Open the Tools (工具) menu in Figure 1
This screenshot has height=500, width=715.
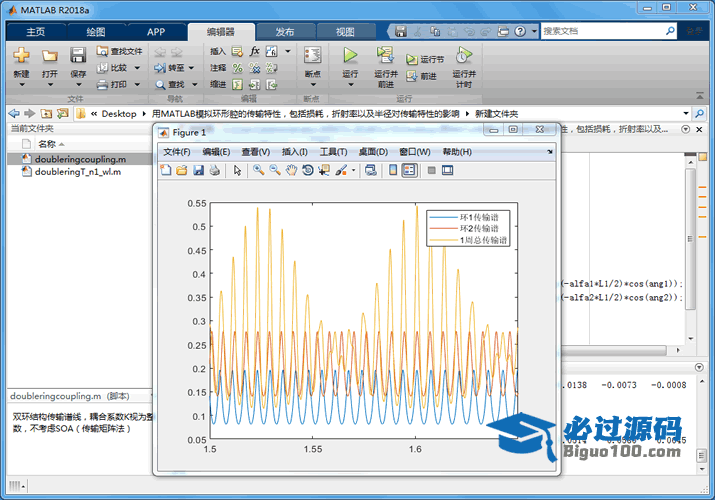pyautogui.click(x=333, y=152)
